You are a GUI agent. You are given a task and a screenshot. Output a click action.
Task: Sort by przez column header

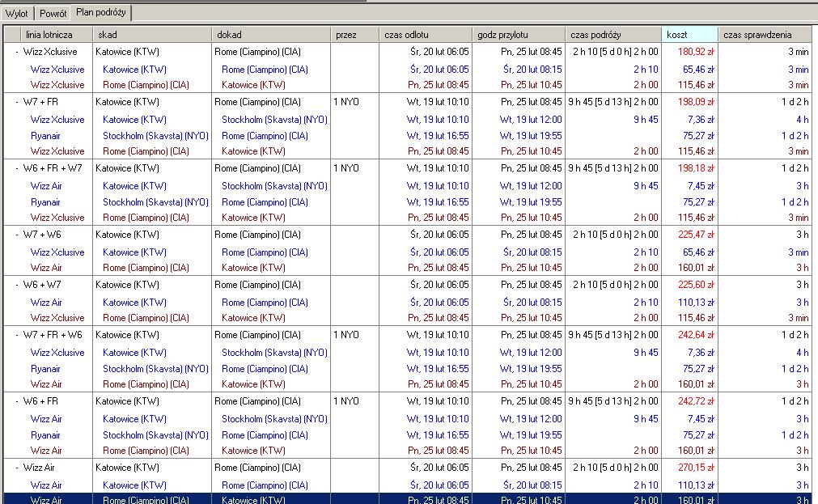(354, 35)
